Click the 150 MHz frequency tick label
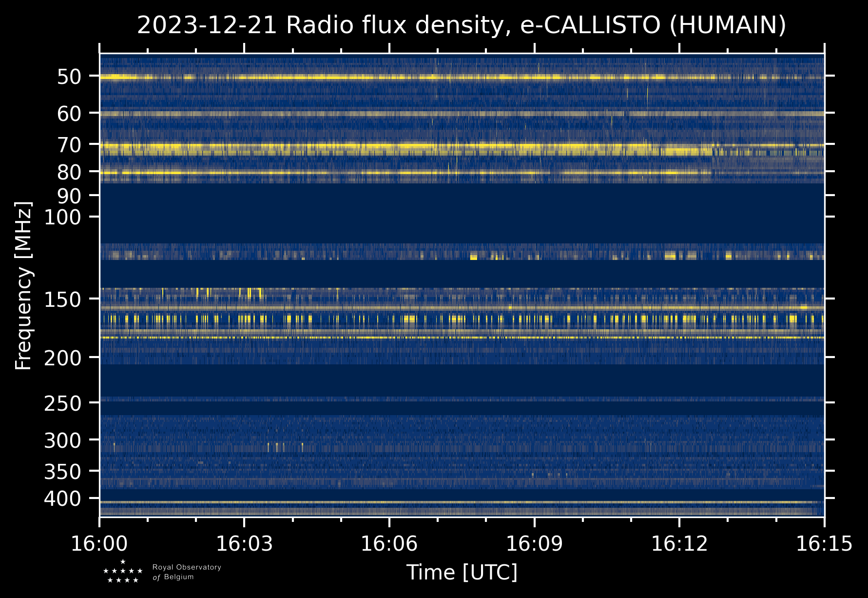Image resolution: width=868 pixels, height=598 pixels. pos(62,299)
